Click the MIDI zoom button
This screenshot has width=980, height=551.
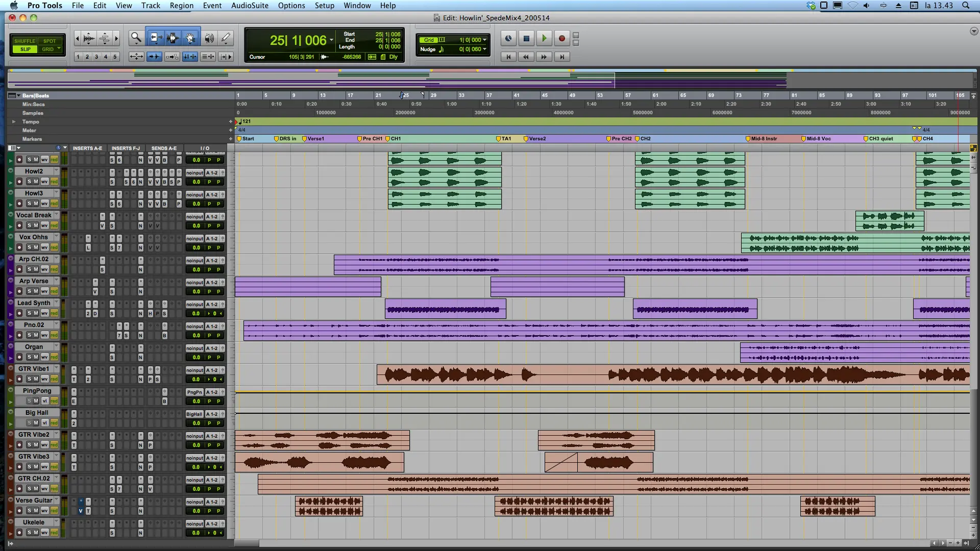(x=104, y=38)
